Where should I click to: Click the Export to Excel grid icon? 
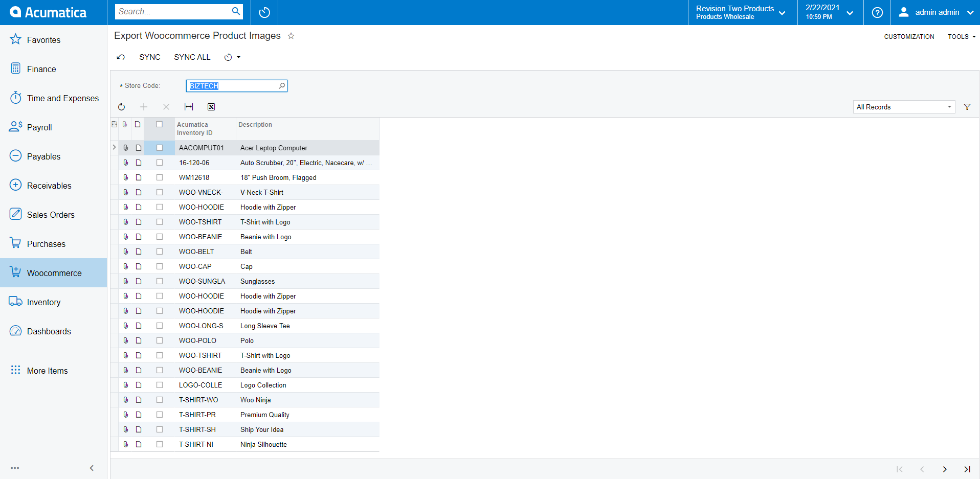pyautogui.click(x=211, y=107)
